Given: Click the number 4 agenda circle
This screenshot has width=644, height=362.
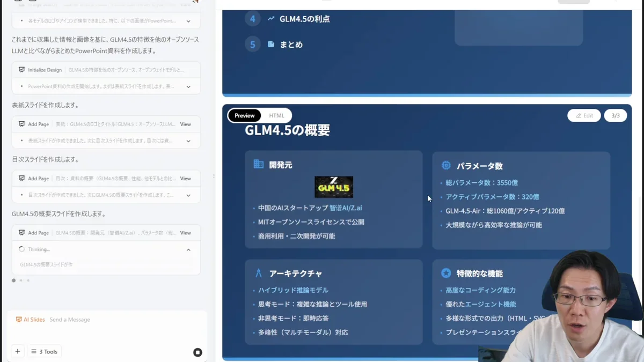Looking at the screenshot, I should click(253, 19).
